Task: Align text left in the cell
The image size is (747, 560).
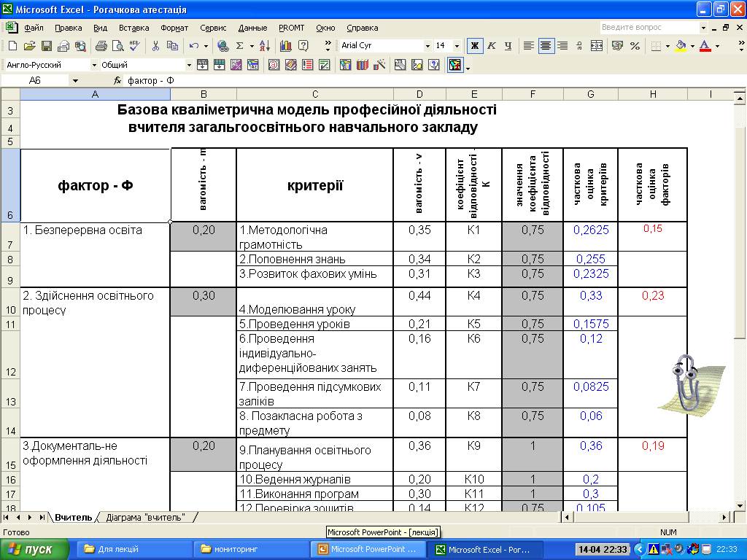Action: point(528,46)
